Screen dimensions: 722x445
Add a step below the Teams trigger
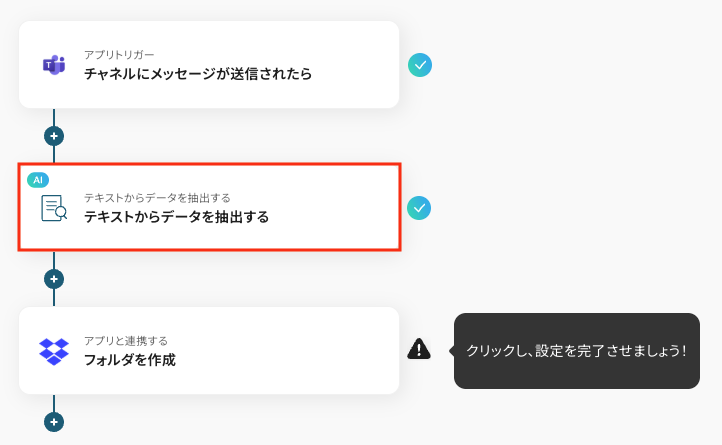[54, 136]
